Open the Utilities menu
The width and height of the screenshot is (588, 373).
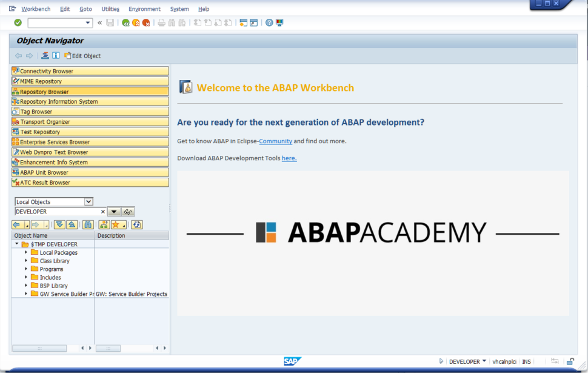110,9
